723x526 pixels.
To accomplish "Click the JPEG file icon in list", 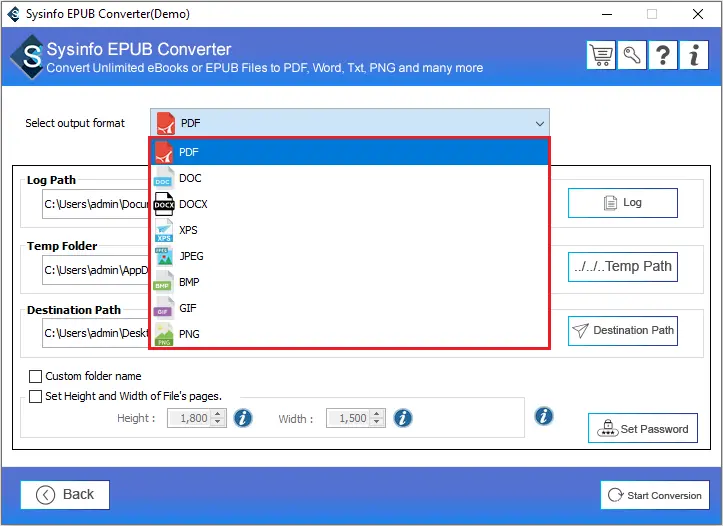I will (164, 256).
